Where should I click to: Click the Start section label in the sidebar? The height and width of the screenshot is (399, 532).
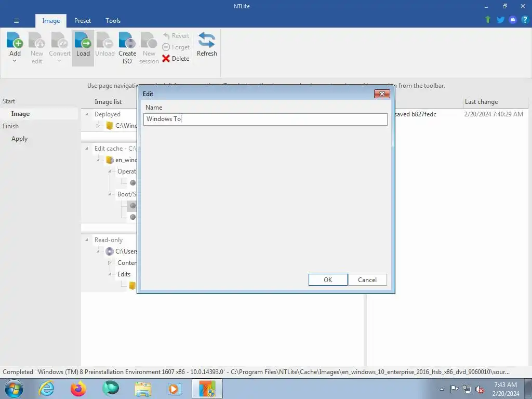pyautogui.click(x=9, y=101)
